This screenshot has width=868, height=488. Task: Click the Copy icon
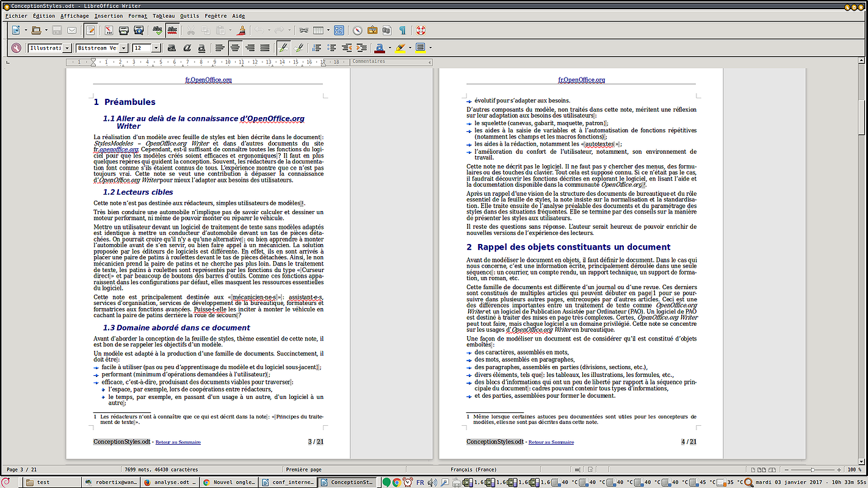[206, 30]
